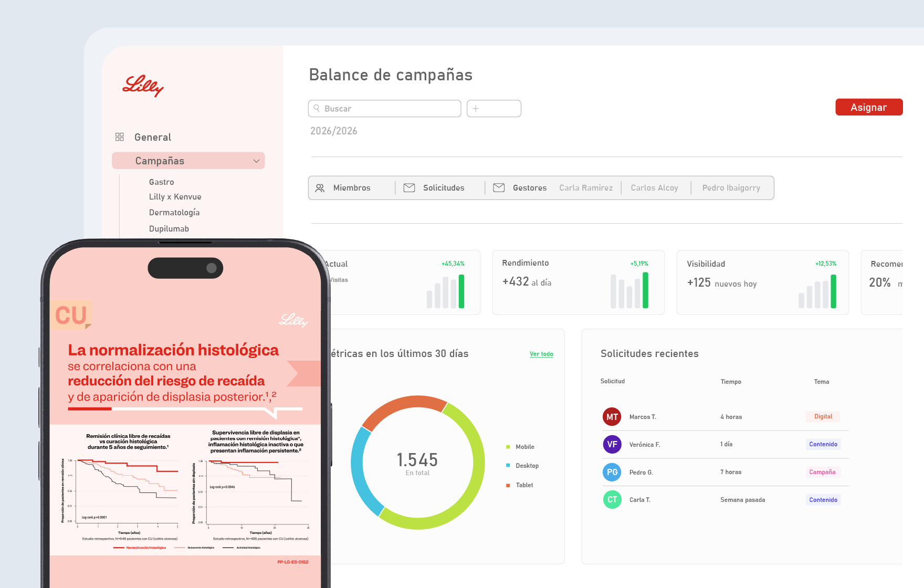Click the MT avatar for Marcos T.
The width and height of the screenshot is (924, 588).
pyautogui.click(x=612, y=417)
